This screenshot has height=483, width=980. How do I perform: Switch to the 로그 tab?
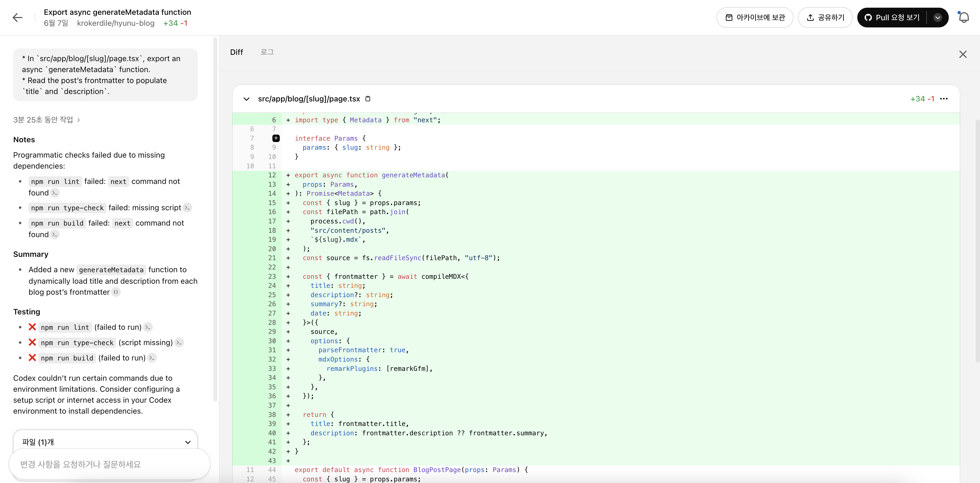coord(267,52)
